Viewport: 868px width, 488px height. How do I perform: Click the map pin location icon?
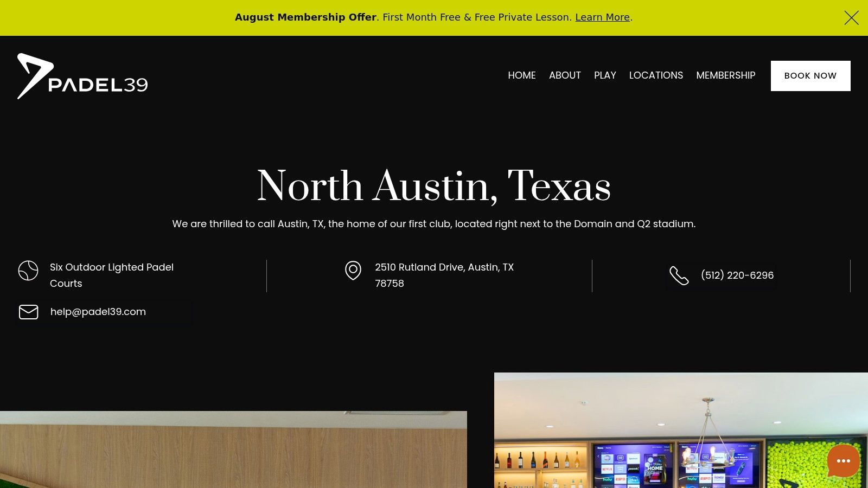pos(353,271)
